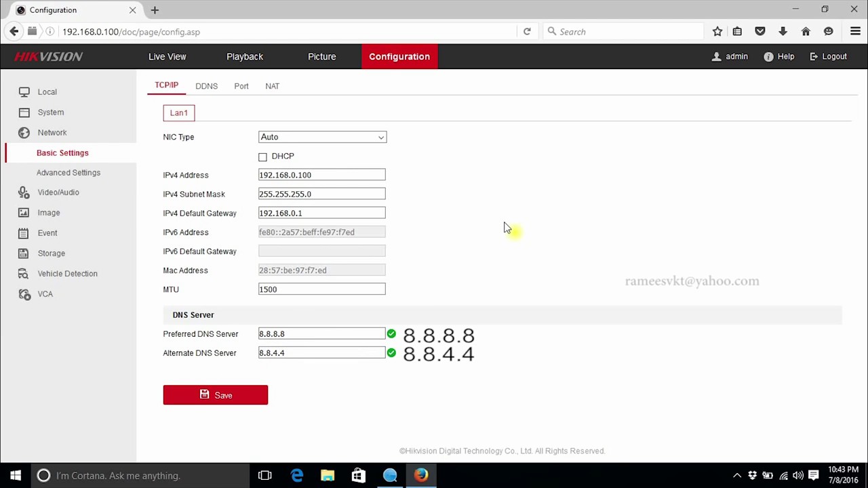Open the Windows Store taskbar icon
The height and width of the screenshot is (488, 868).
coord(359,476)
